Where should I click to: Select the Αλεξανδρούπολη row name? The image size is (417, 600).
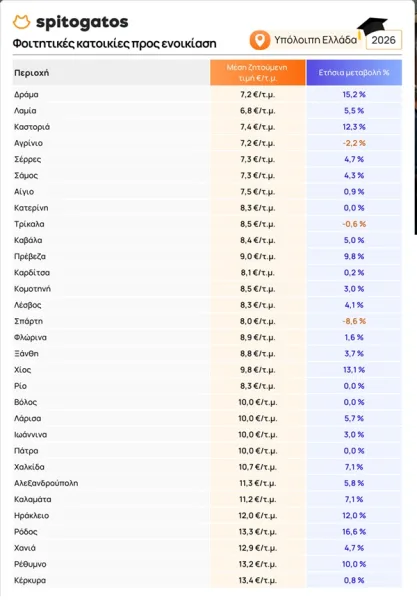pos(46,483)
